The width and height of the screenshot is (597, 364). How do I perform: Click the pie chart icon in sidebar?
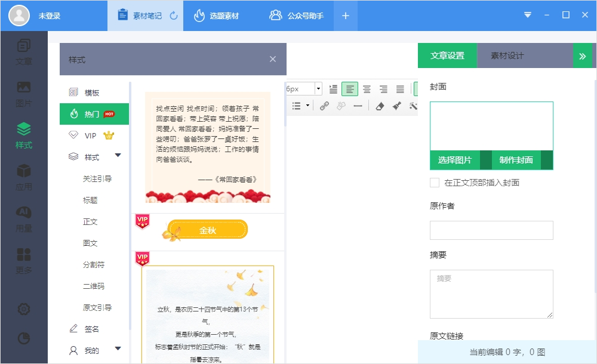tap(24, 338)
